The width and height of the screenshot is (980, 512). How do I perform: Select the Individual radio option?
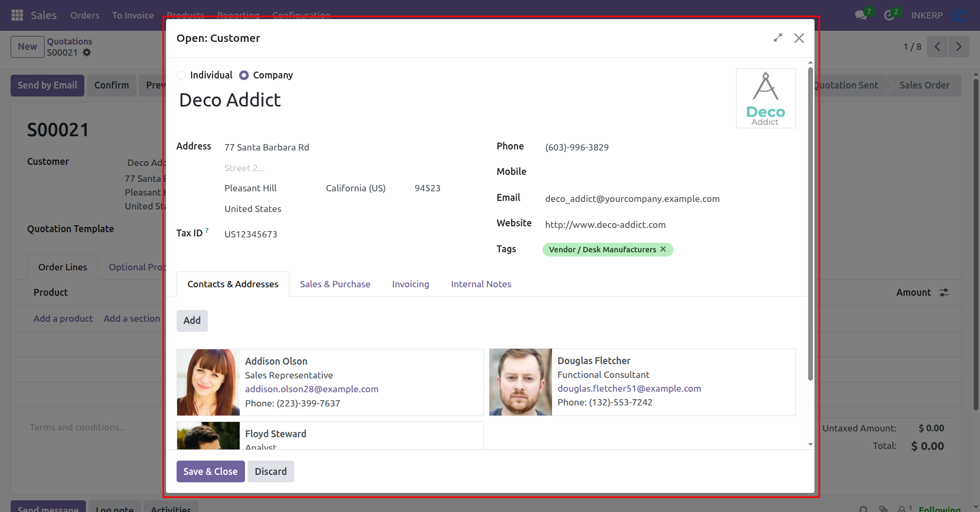(x=181, y=75)
